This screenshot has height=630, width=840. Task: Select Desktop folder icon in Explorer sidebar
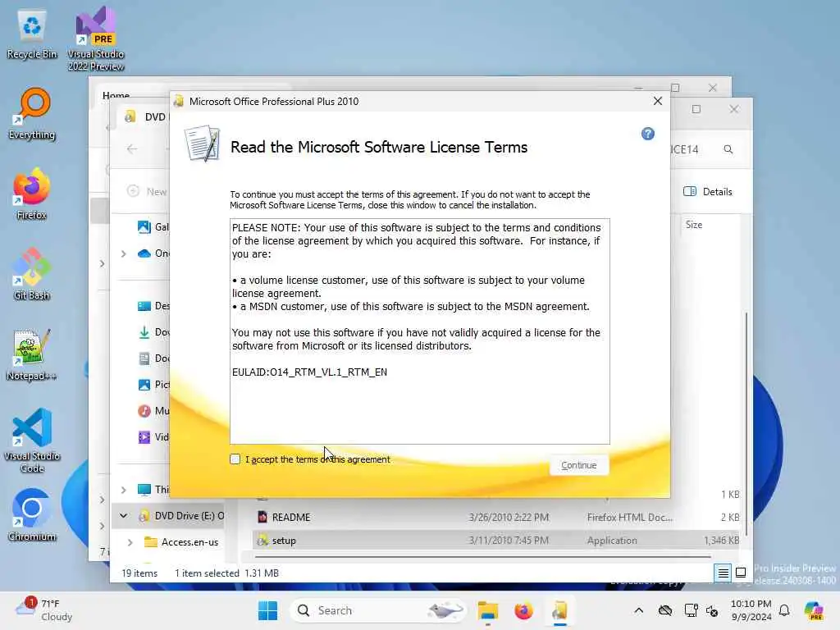point(144,306)
